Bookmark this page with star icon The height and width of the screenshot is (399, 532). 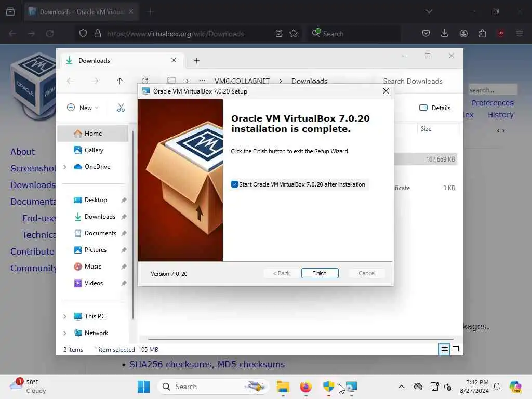294,34
